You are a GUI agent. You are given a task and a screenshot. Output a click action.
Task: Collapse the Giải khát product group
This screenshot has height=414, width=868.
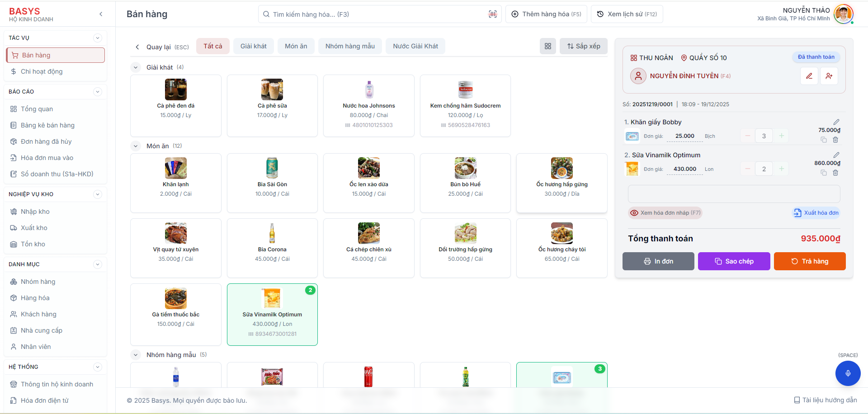coord(136,67)
